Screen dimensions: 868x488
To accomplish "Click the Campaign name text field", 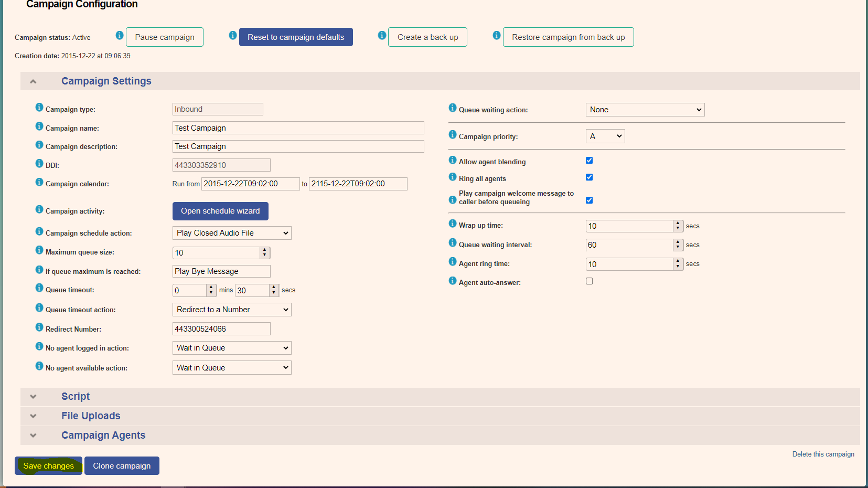I will click(298, 128).
